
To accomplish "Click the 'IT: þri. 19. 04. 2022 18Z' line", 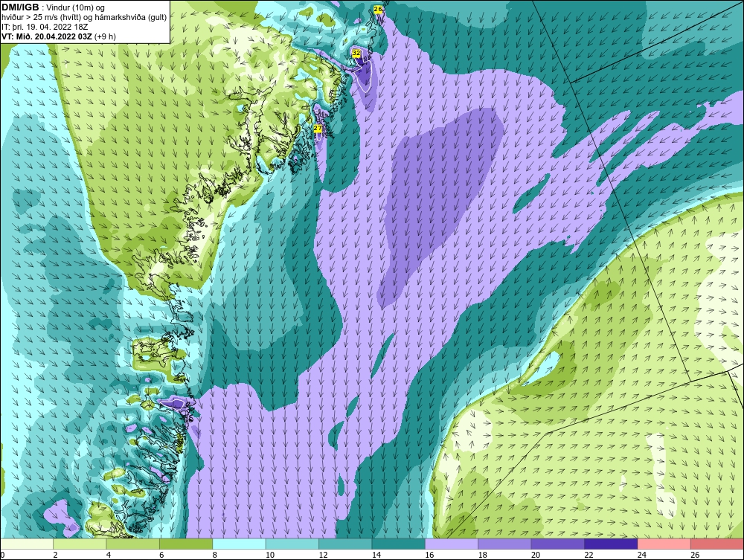I will [45, 27].
